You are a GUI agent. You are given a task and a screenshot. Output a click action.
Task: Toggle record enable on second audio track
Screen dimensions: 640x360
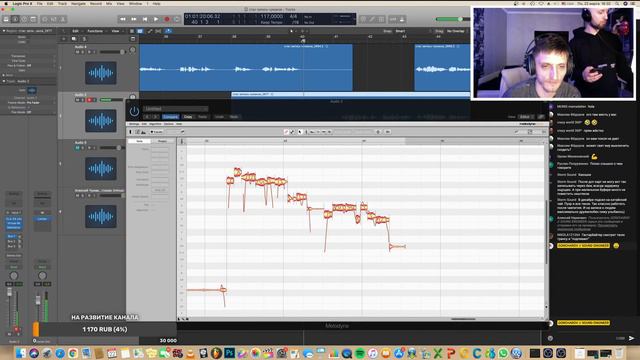(x=89, y=100)
